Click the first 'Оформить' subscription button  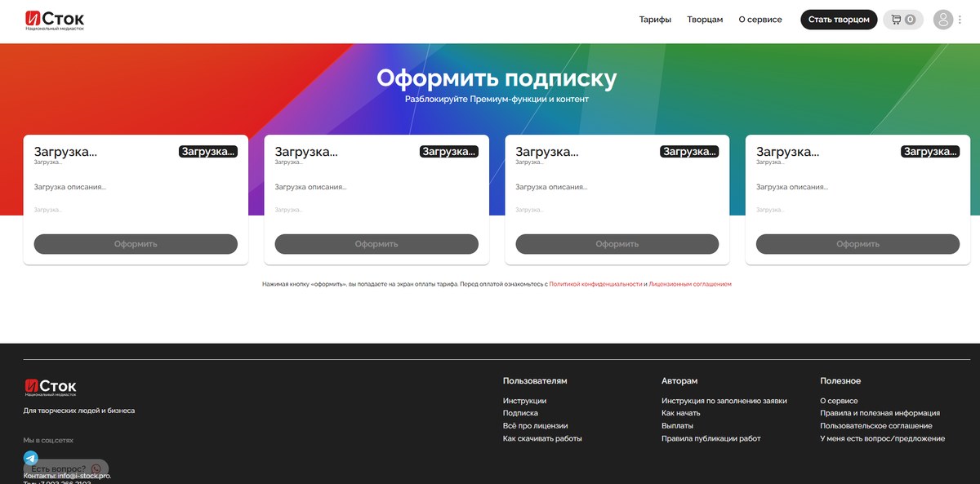point(136,243)
